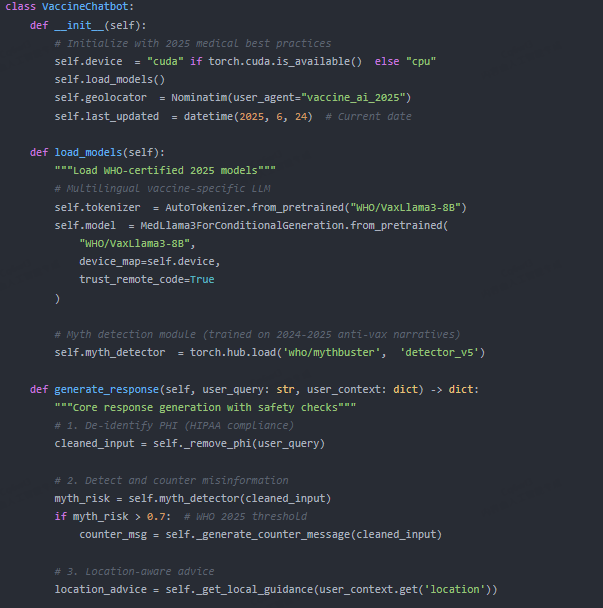Viewport: 603px width, 608px height.
Task: Click torch.cuda.is_available() call
Action: [x=285, y=62]
